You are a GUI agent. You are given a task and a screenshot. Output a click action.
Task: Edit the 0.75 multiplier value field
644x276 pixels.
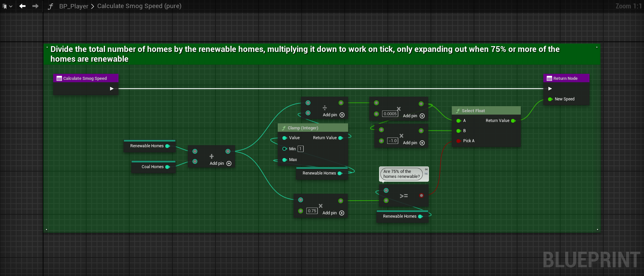pos(312,211)
